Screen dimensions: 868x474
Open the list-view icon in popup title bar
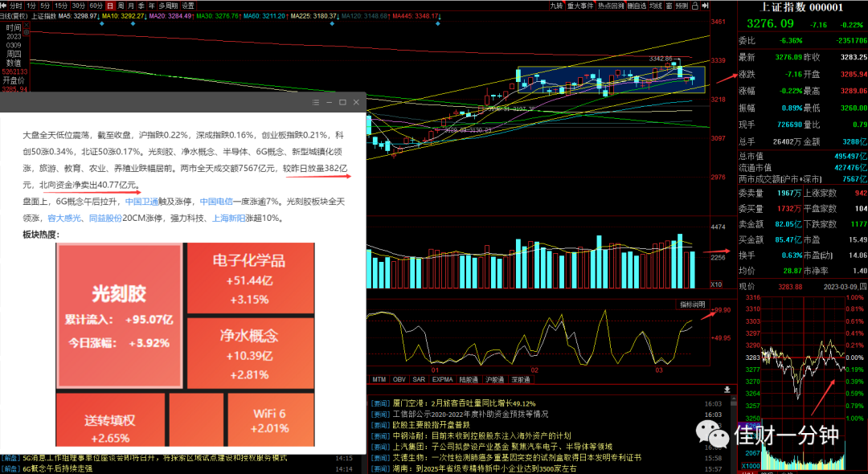tap(316, 102)
